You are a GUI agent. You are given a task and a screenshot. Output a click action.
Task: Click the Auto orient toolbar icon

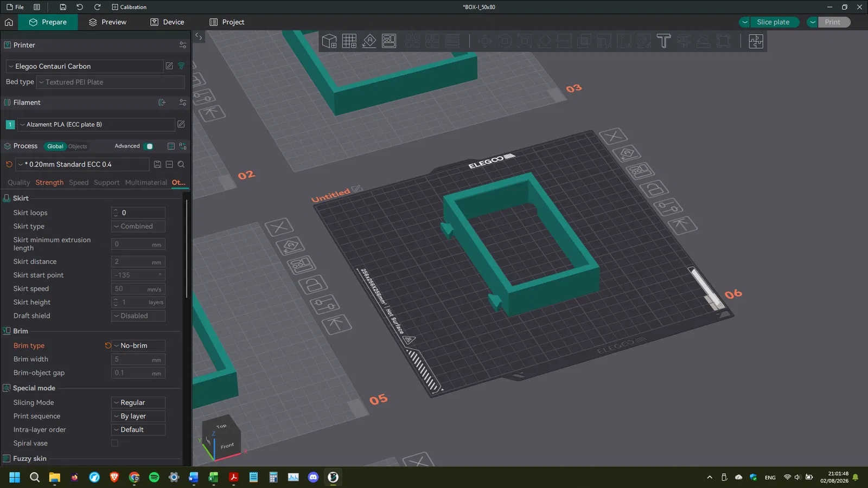pos(369,41)
